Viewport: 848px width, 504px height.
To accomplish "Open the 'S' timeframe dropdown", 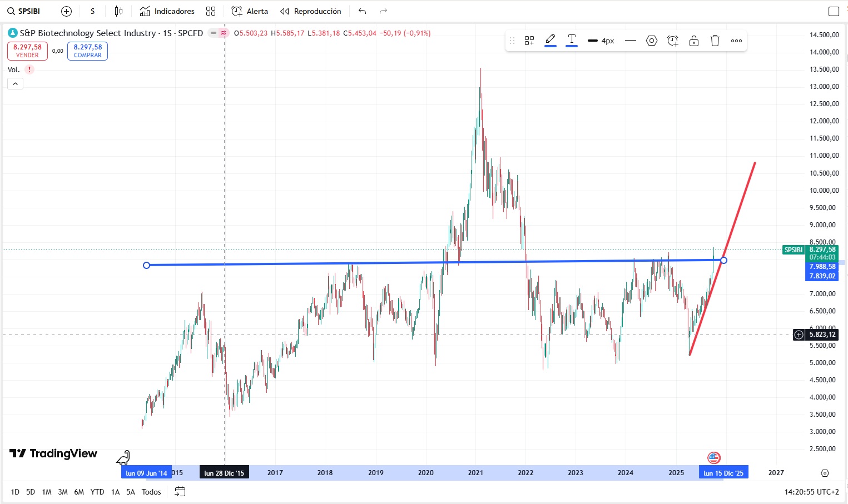I will (x=92, y=11).
